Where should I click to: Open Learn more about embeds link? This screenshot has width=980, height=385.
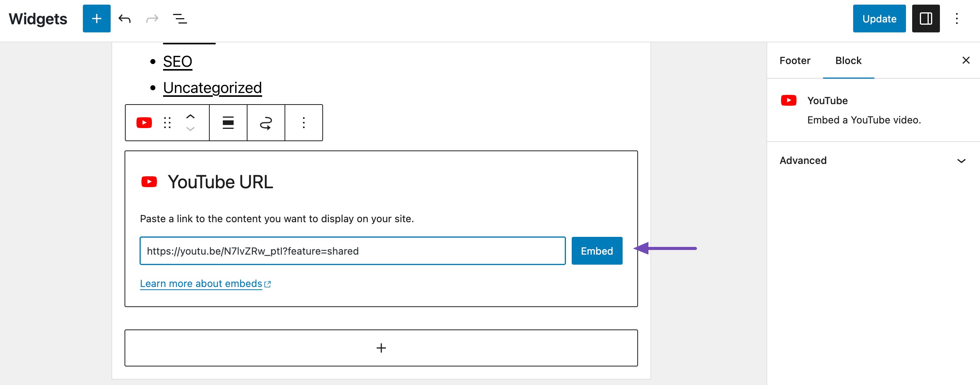coord(205,284)
